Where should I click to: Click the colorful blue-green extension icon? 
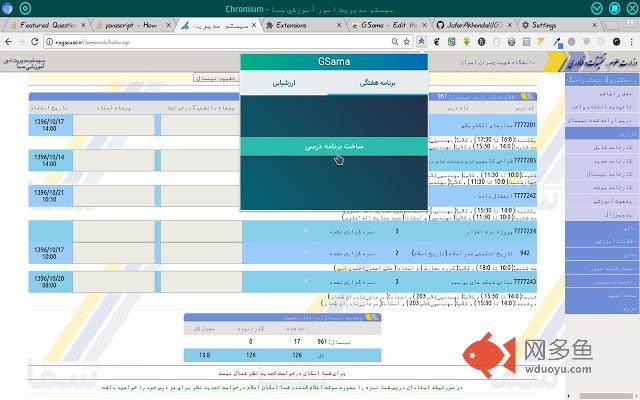(451, 41)
